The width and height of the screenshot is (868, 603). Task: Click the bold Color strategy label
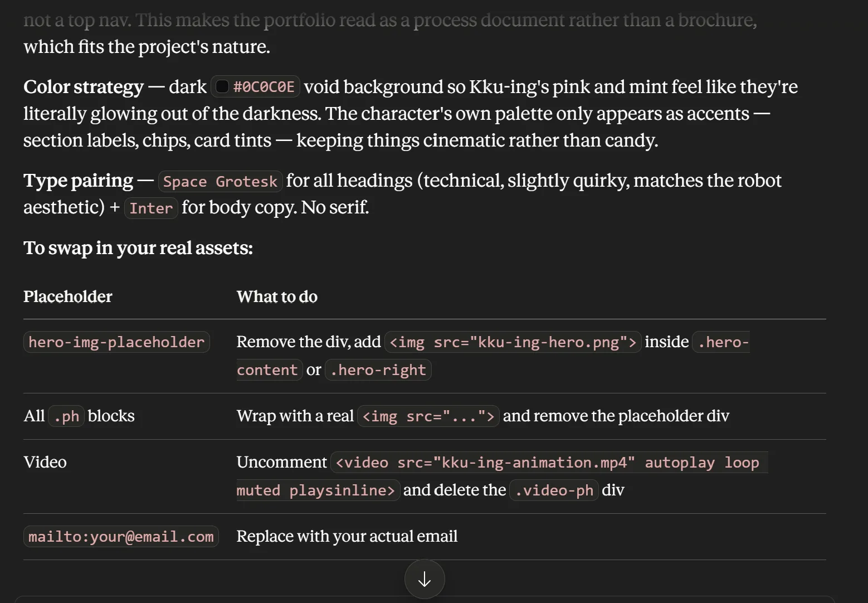pyautogui.click(x=84, y=87)
